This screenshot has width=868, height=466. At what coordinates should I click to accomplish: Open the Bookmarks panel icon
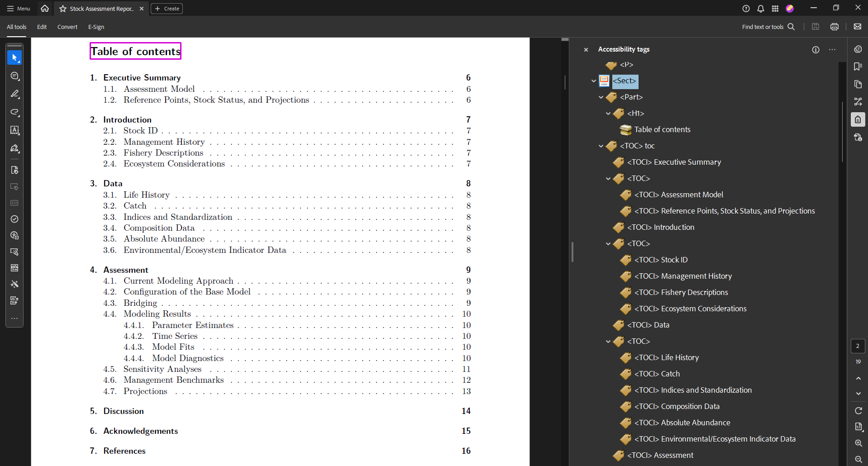click(858, 67)
